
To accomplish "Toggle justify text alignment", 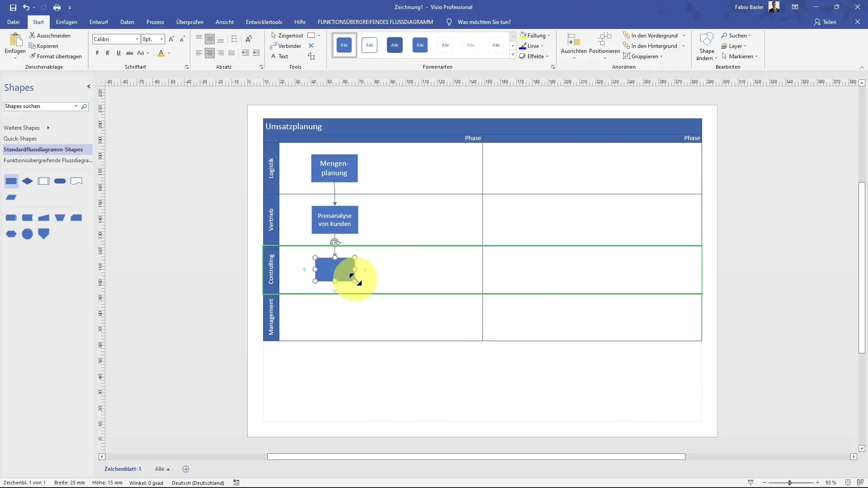I will point(231,53).
